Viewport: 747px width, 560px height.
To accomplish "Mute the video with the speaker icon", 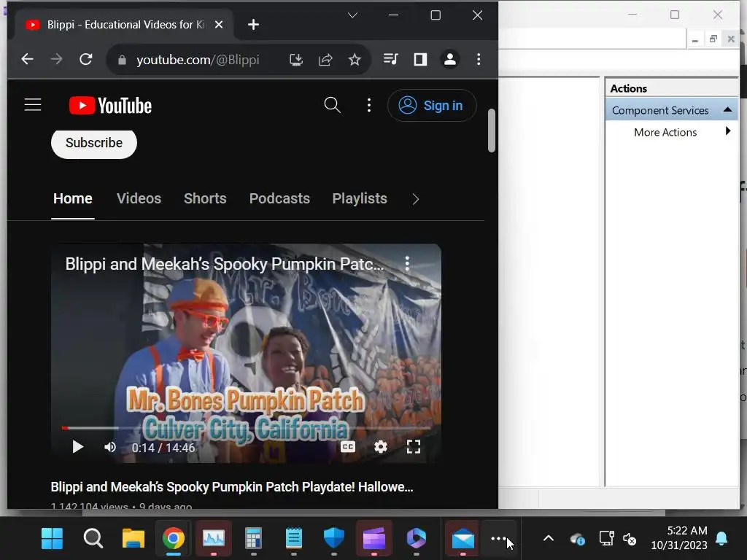I will [110, 447].
